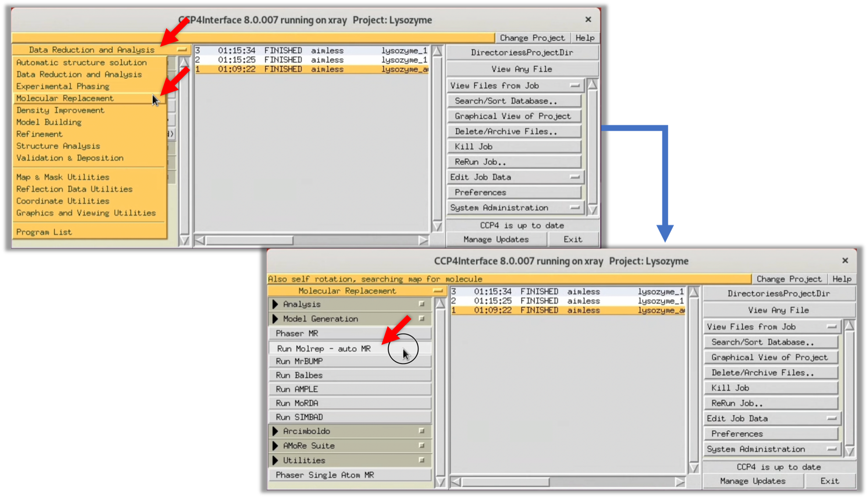Click Change Project in top window

click(532, 38)
